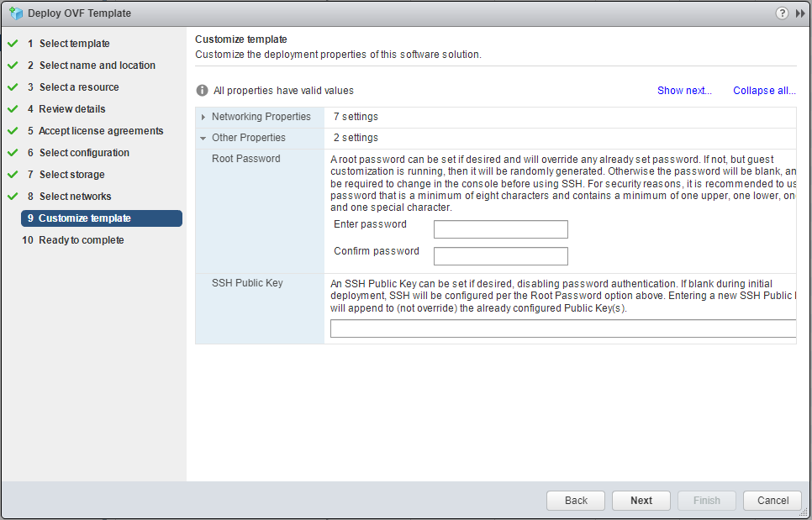Focus the Enter password field
812x520 pixels.
[x=500, y=229]
